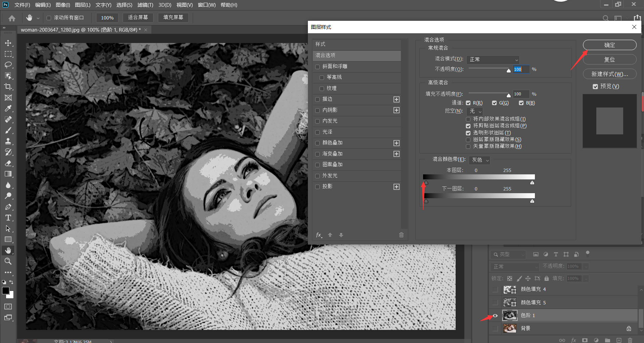Click the 100% zoom button
This screenshot has height=343, width=644.
pos(107,18)
